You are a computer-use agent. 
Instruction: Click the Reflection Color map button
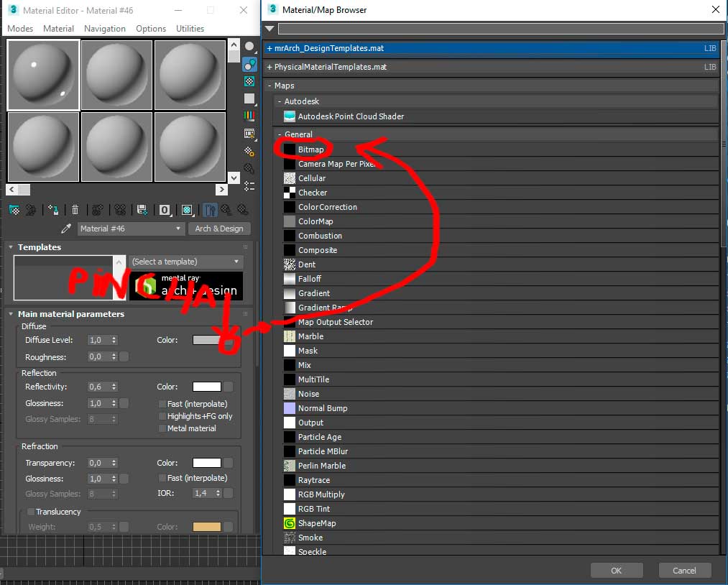click(x=228, y=387)
